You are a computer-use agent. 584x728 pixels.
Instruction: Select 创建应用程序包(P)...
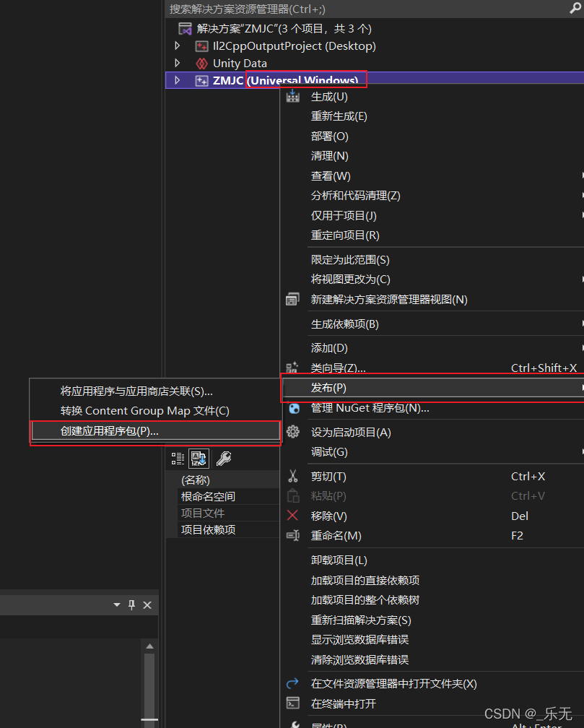click(155, 431)
